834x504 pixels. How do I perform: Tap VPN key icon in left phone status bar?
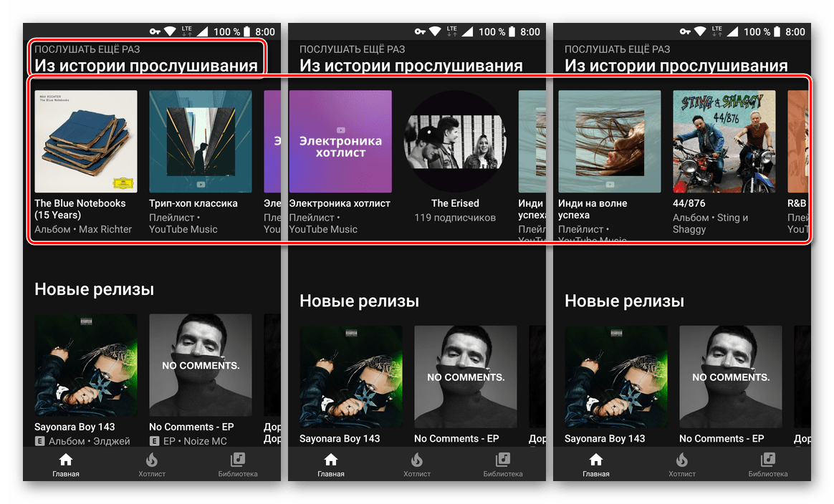coord(155,32)
